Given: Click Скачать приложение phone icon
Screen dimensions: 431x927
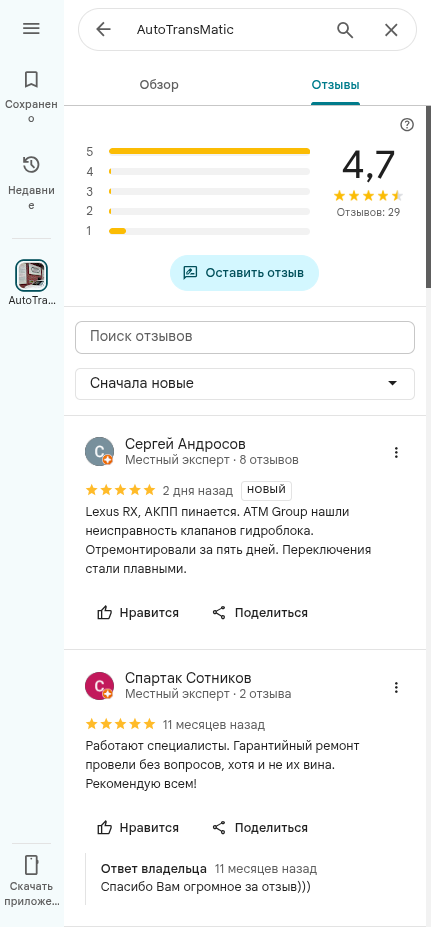Looking at the screenshot, I should coord(31,864).
